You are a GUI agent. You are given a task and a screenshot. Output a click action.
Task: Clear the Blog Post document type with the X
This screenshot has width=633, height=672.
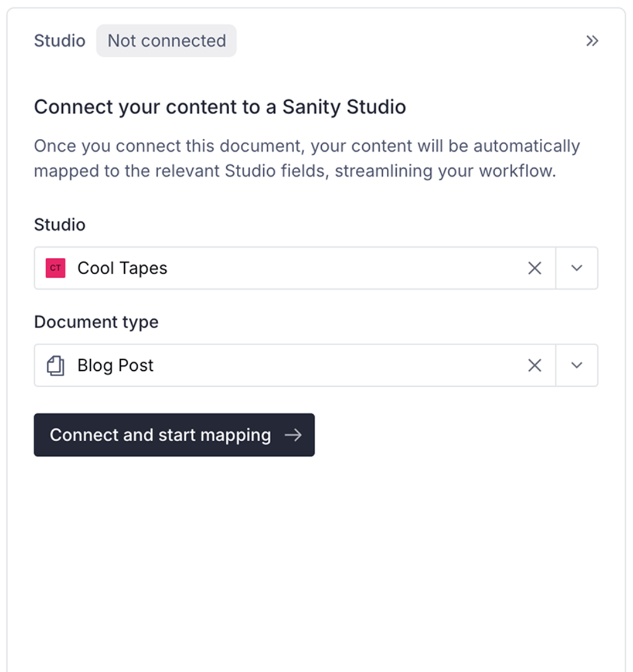click(x=535, y=365)
